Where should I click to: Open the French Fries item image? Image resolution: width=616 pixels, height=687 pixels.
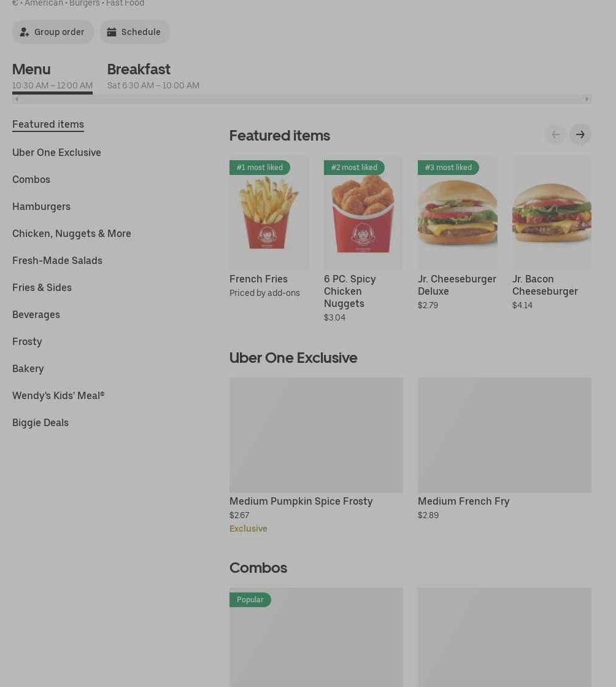click(268, 212)
